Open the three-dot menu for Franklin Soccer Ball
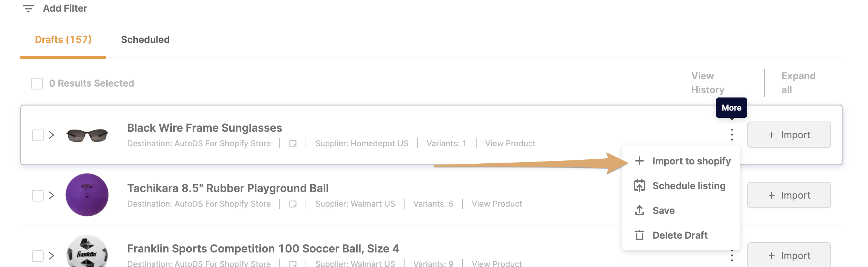The width and height of the screenshot is (868, 267). tap(732, 256)
